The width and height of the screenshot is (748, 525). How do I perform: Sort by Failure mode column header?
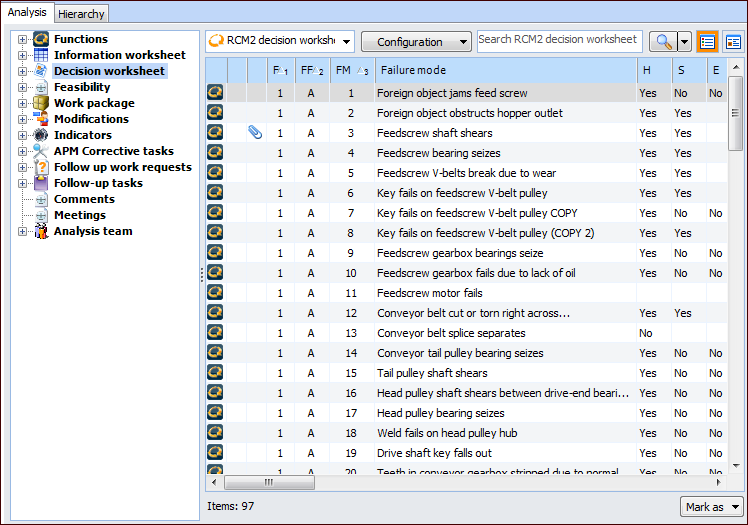(506, 70)
